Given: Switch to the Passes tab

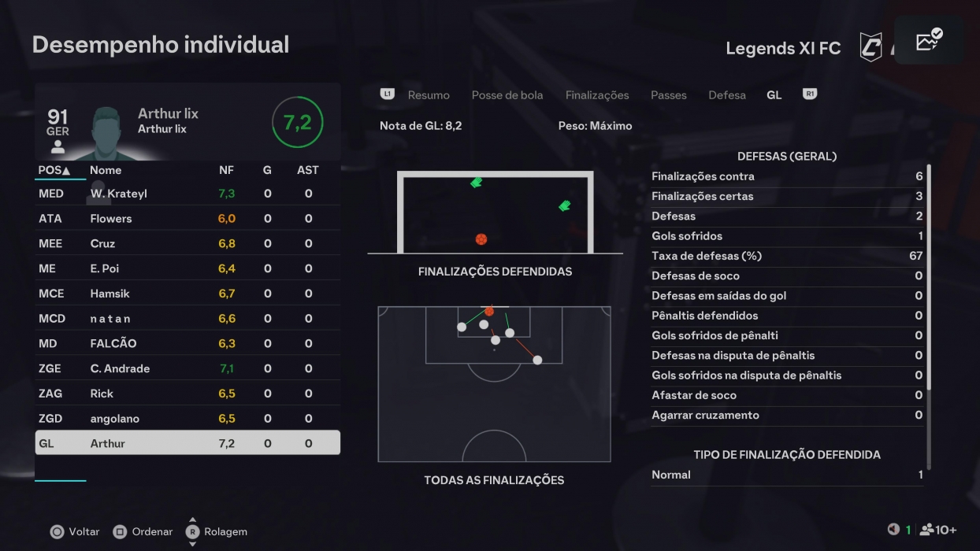Looking at the screenshot, I should click(668, 94).
